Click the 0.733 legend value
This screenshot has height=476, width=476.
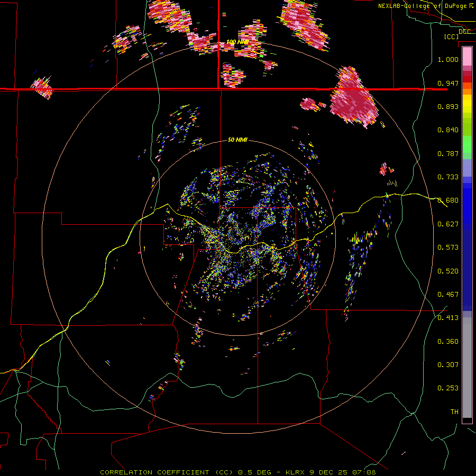(x=448, y=177)
